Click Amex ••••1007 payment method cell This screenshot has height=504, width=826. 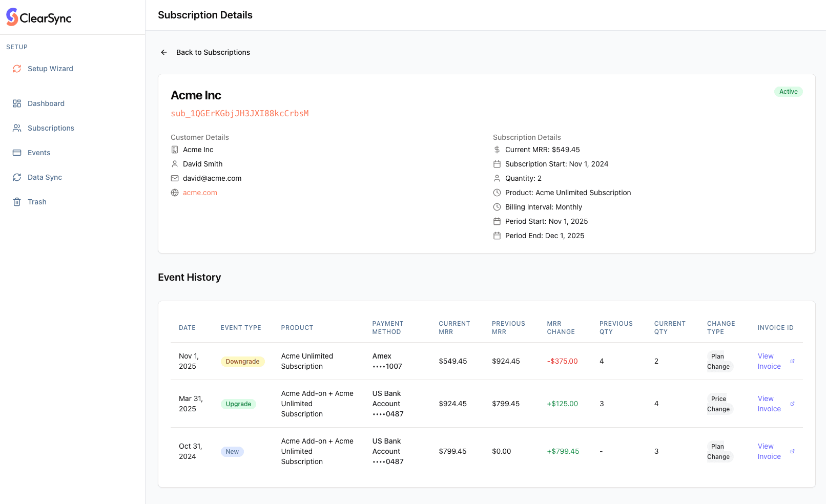(387, 361)
